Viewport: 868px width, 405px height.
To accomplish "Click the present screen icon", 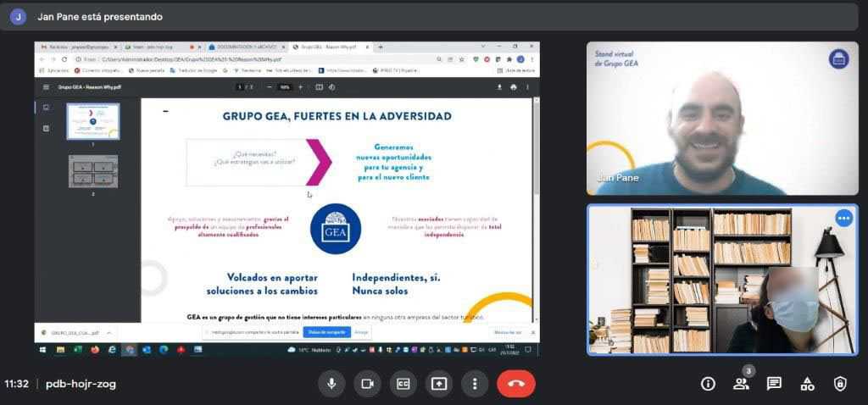I will 438,384.
